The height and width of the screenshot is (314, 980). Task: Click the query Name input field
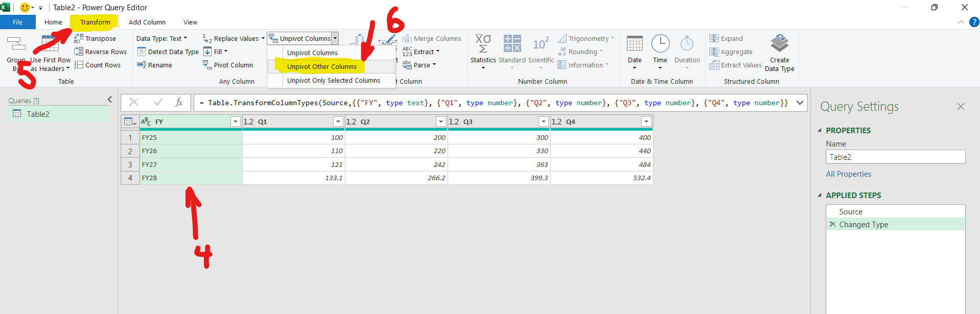pyautogui.click(x=895, y=157)
